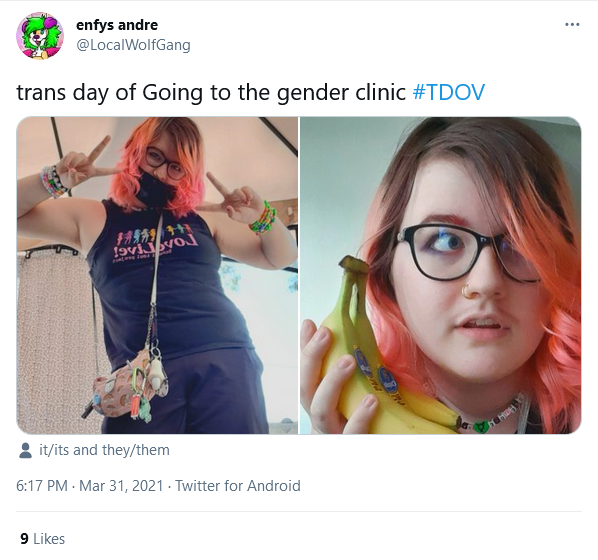Click the tweet text about gender clinic

point(211,92)
